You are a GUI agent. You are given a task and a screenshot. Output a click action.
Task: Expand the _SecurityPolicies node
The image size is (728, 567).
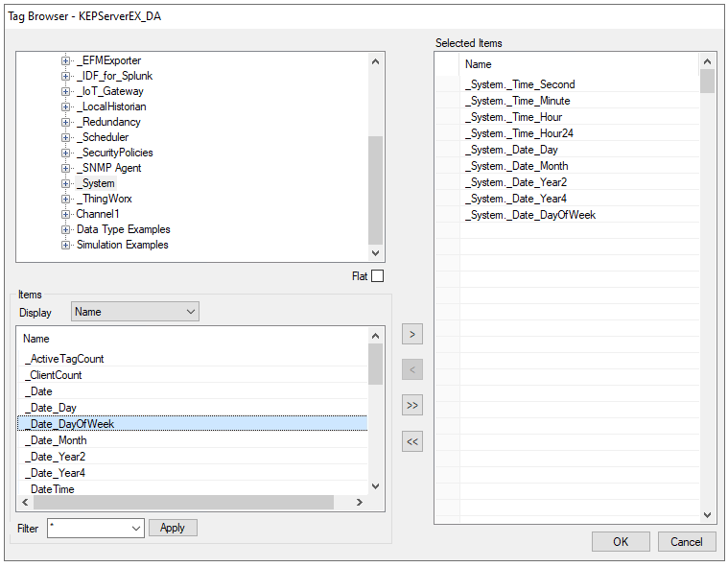pos(65,153)
